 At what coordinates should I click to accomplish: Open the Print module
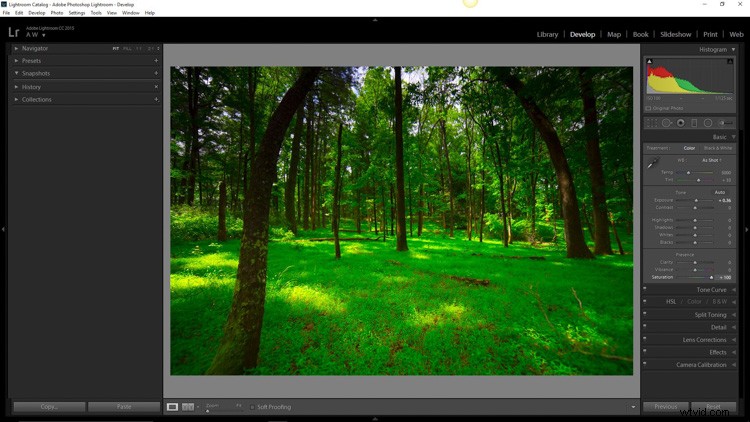click(x=710, y=34)
